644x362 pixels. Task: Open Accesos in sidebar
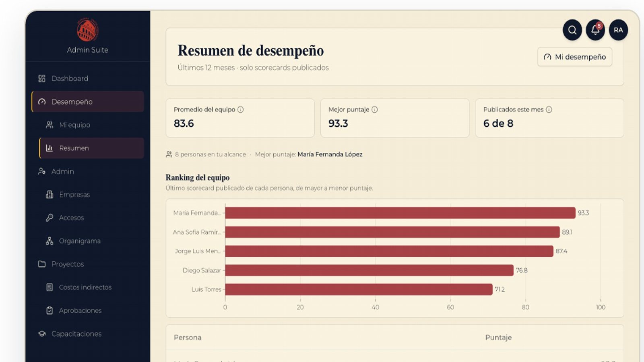(91, 218)
